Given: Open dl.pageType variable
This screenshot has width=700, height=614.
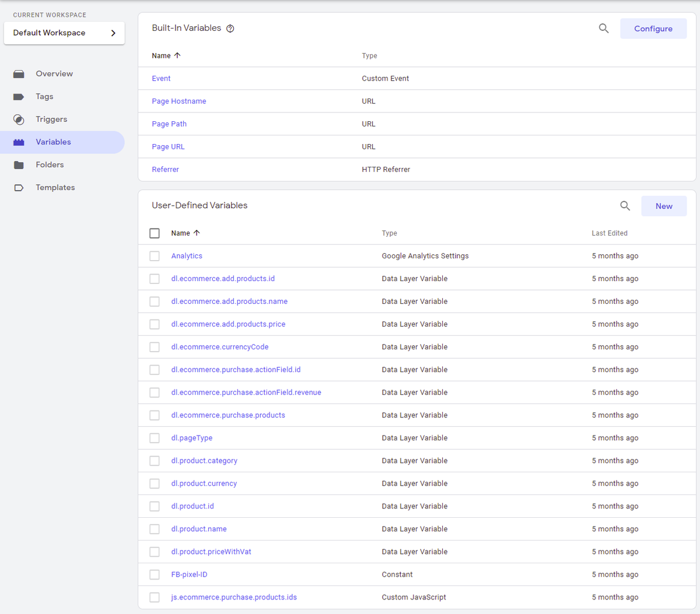Looking at the screenshot, I should point(192,438).
